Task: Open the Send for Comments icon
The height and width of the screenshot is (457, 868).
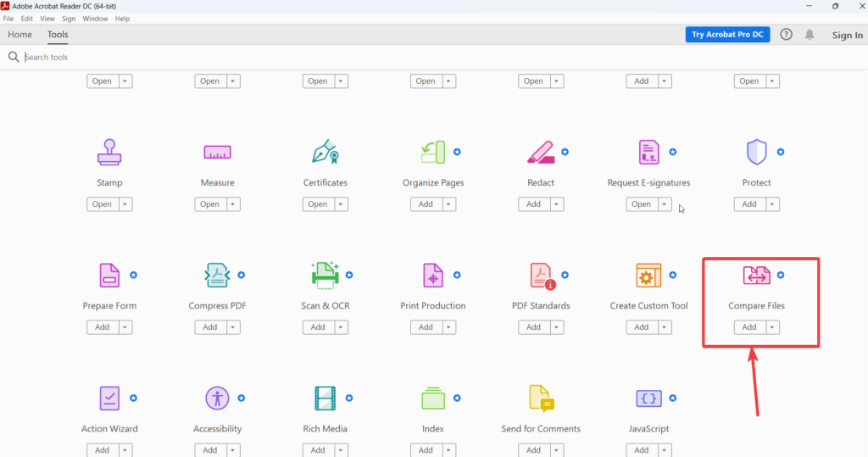Action: click(x=542, y=398)
